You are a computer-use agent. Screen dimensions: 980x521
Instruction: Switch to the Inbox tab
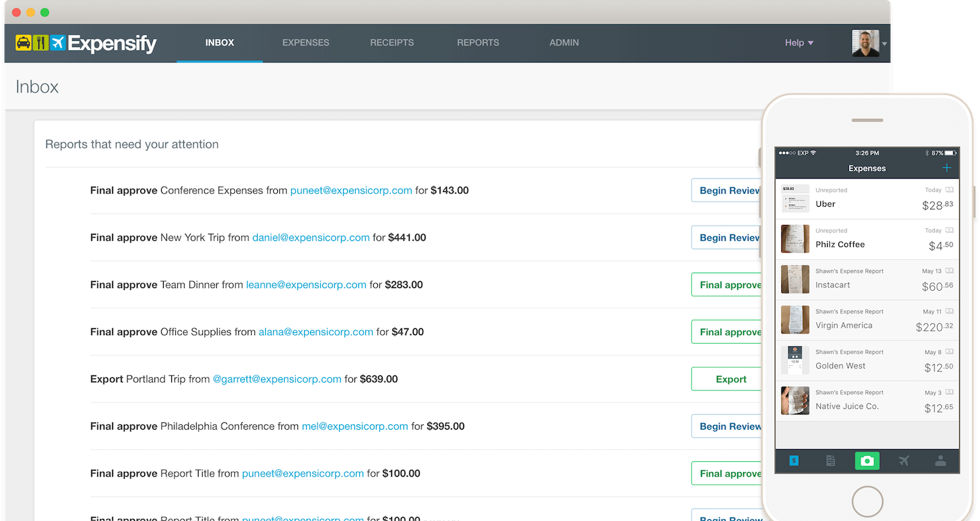pos(219,42)
